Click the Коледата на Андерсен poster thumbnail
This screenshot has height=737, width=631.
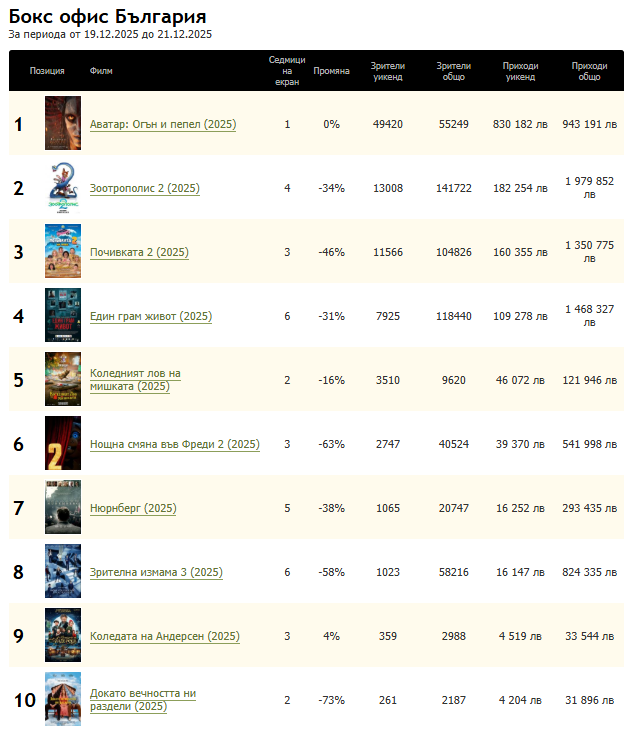click(62, 636)
